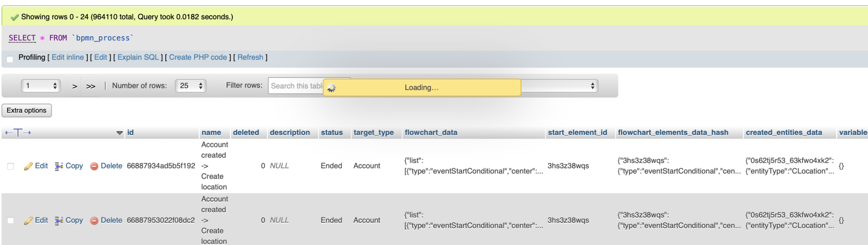The width and height of the screenshot is (868, 245).
Task: Sort by the status column header
Action: (x=331, y=132)
